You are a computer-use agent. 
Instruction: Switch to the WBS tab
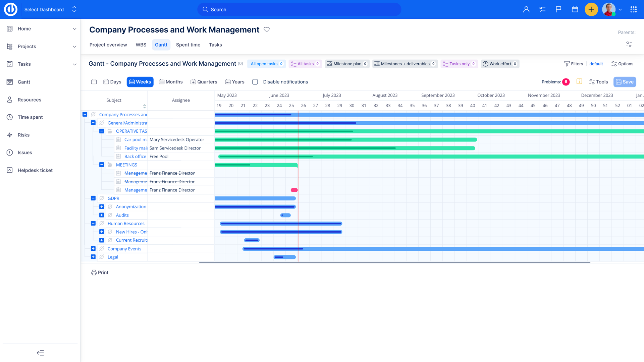click(x=141, y=45)
